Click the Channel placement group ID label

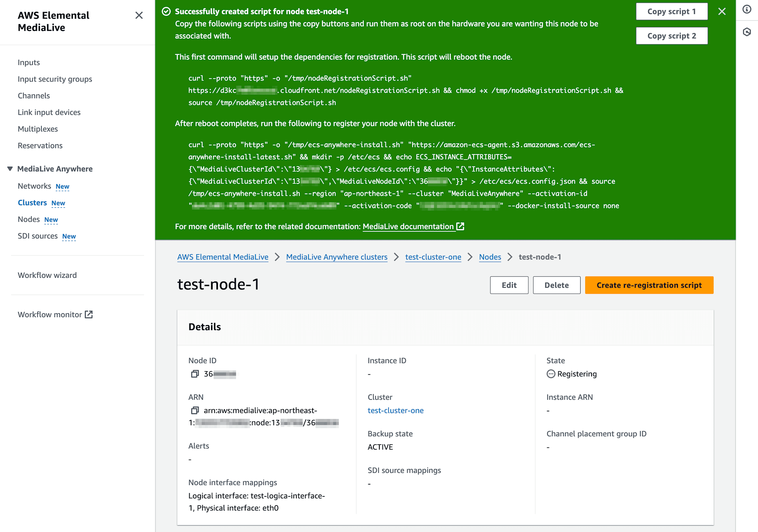(597, 433)
